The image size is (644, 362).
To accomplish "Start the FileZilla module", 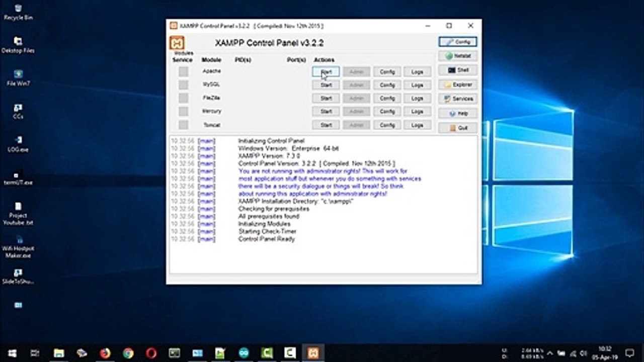I will pos(326,99).
